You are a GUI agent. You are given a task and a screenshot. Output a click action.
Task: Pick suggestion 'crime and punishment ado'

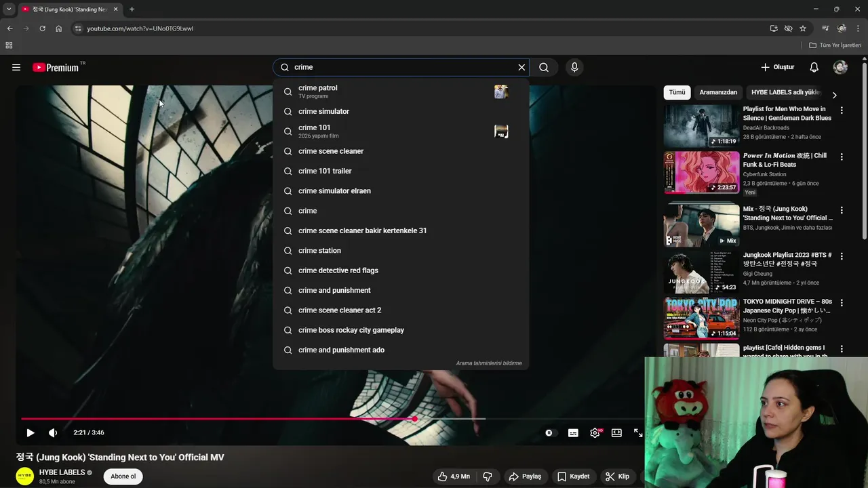click(x=401, y=350)
